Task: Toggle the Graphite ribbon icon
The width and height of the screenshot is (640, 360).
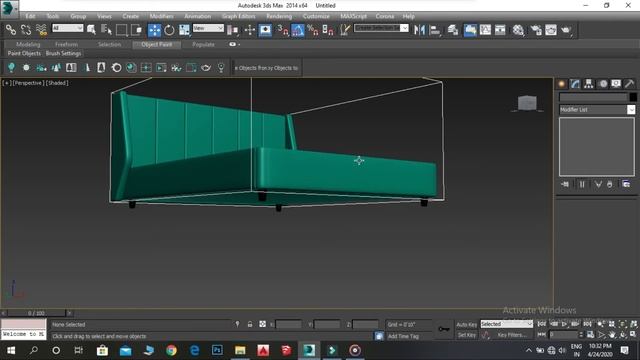Action: (470, 30)
